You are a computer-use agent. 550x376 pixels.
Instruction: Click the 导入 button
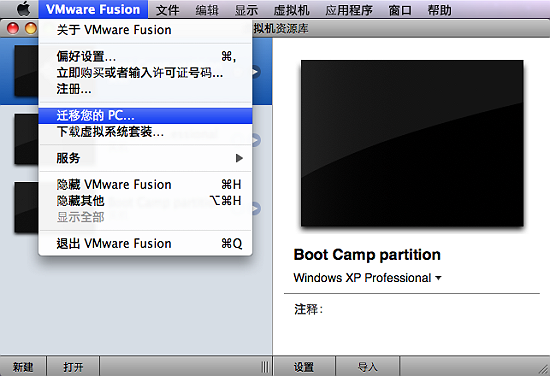click(x=368, y=367)
